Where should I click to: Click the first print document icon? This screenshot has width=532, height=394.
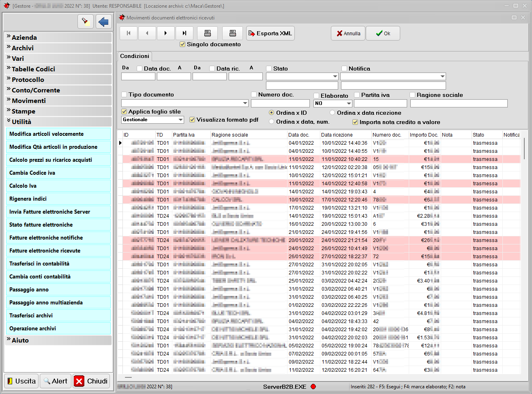(x=207, y=33)
